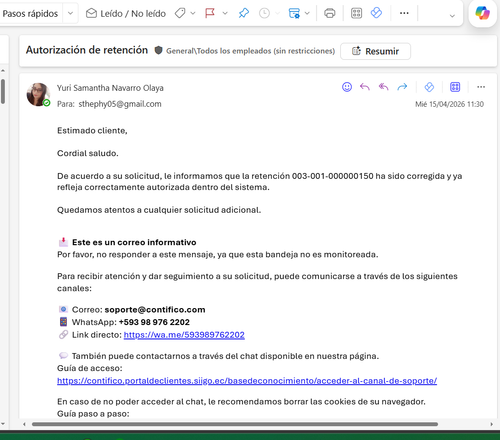
Task: Click the 'Estimado cliente,' greeting line
Action: click(x=92, y=131)
